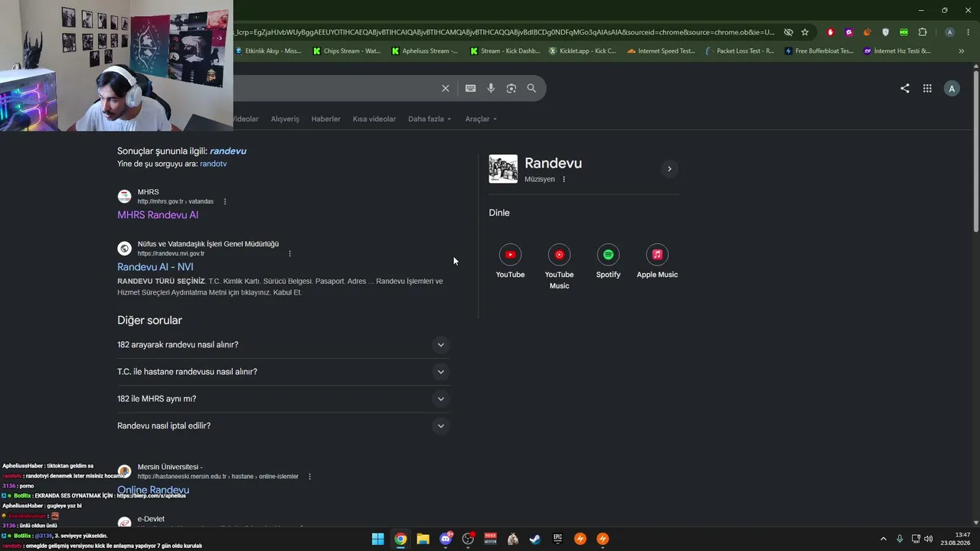This screenshot has width=980, height=551.
Task: Open Steam from the taskbar
Action: [x=535, y=539]
